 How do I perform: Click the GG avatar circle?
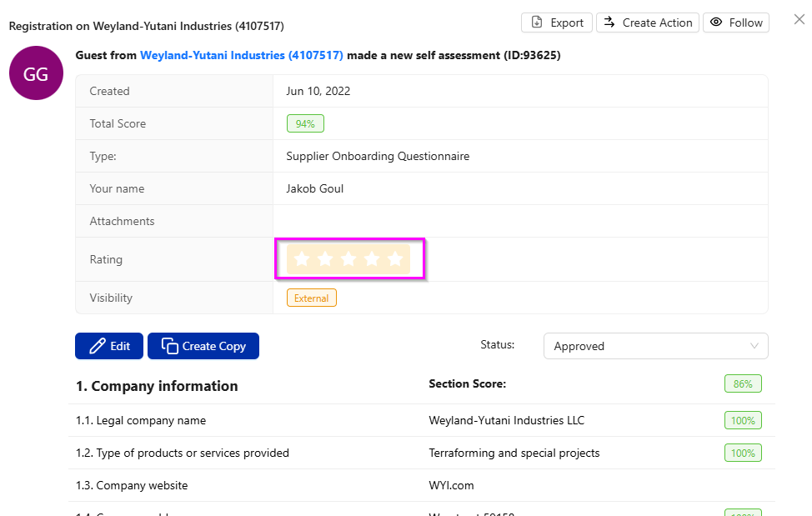pos(36,73)
